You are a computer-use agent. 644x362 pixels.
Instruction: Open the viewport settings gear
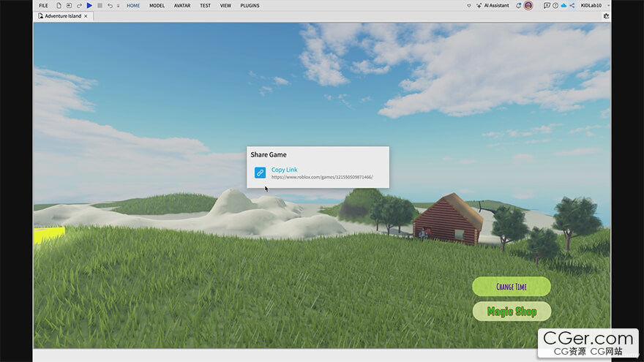pyautogui.click(x=606, y=16)
